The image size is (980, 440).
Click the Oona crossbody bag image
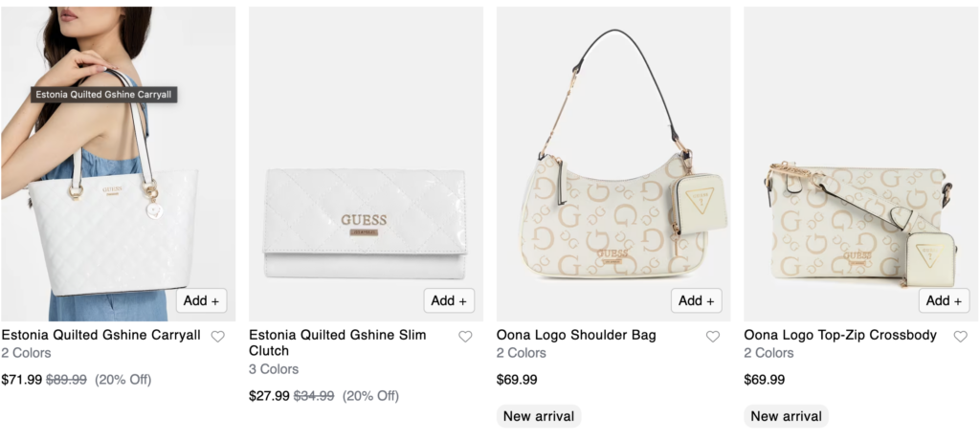pos(859,225)
